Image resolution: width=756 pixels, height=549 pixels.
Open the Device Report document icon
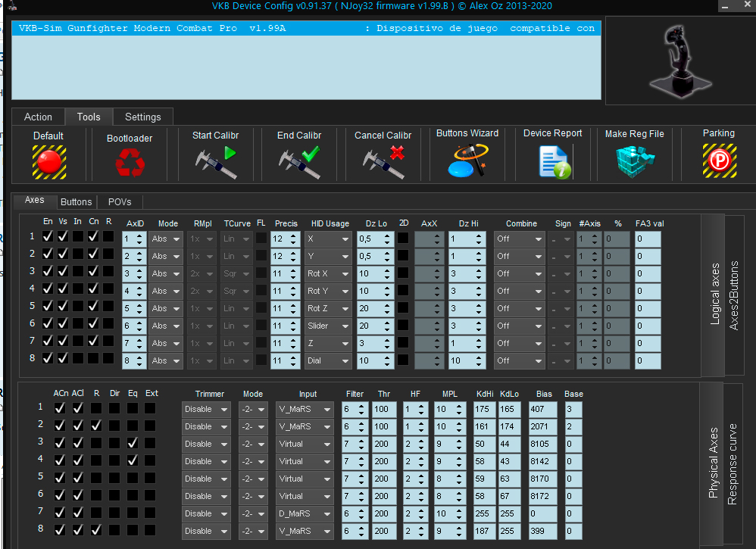point(554,163)
